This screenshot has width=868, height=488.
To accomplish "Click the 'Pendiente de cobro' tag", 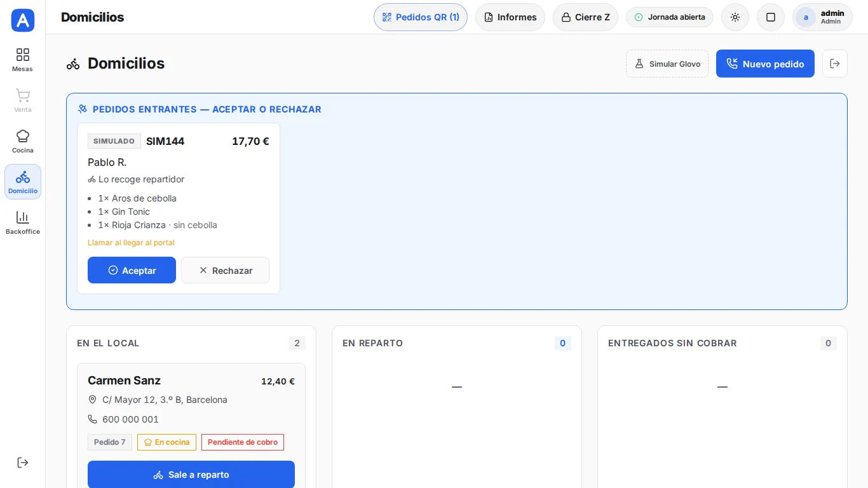I will (243, 442).
